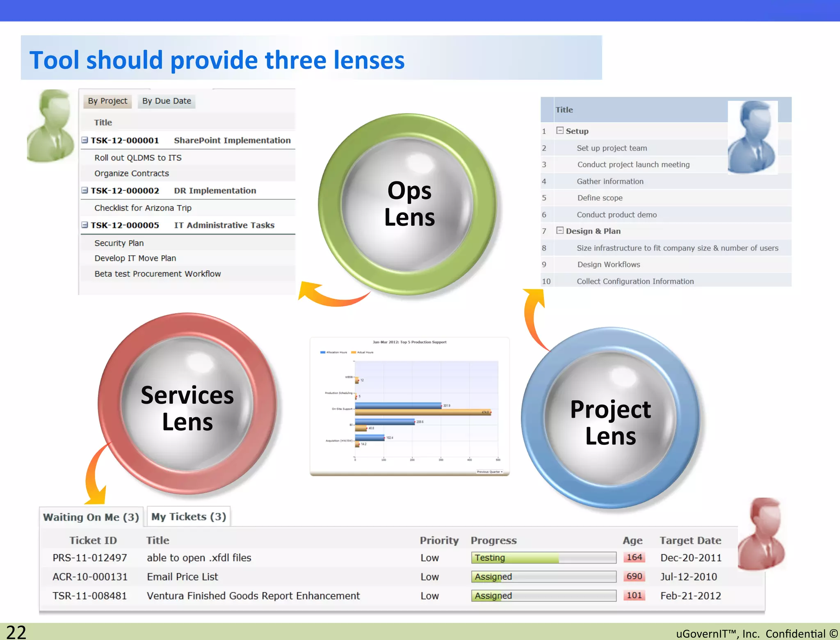Collapse the TSK-12-000005 IT Administrative Tasks group

(85, 225)
